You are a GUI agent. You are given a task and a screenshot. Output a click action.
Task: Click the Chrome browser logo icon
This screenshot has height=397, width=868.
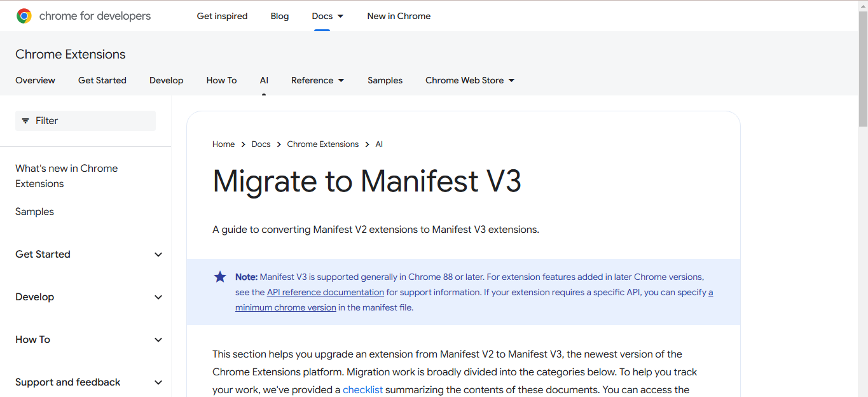(24, 15)
